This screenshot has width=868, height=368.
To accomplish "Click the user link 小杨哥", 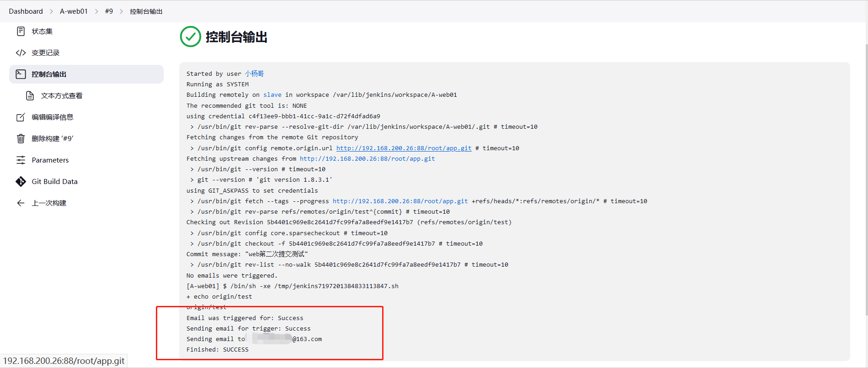I will (254, 74).
